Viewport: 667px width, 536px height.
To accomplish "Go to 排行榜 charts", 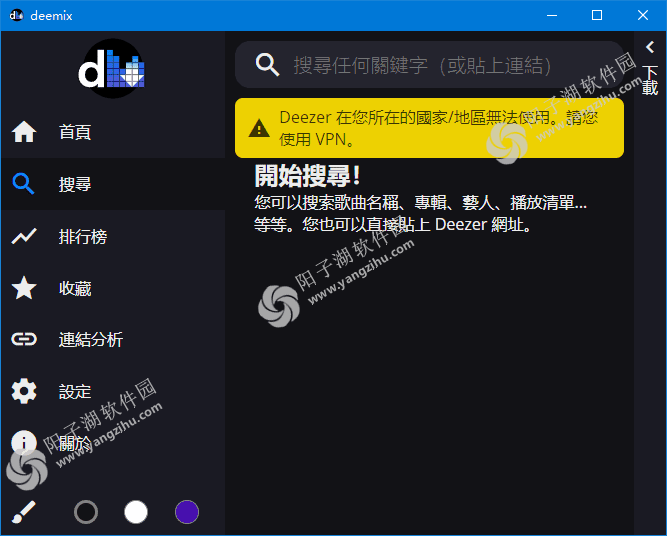I will click(x=113, y=236).
